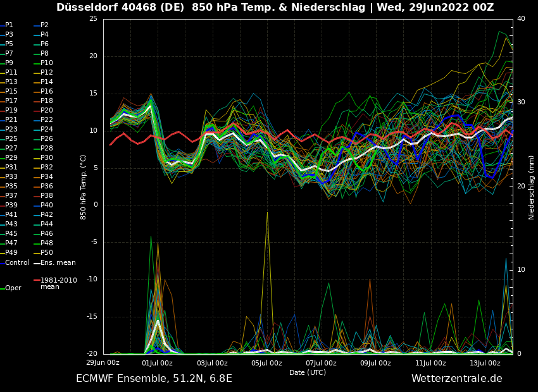Click the Wetterzentrale.de text

click(456, 379)
